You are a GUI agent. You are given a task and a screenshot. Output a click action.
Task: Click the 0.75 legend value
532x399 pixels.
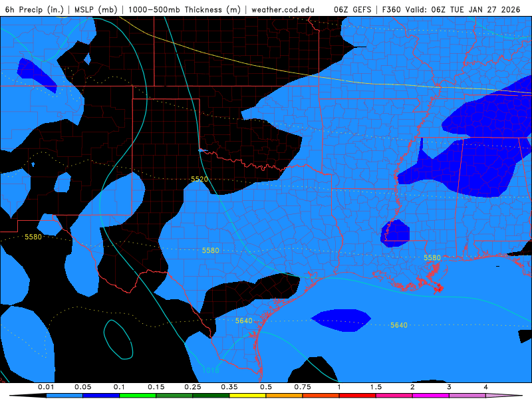click(303, 387)
